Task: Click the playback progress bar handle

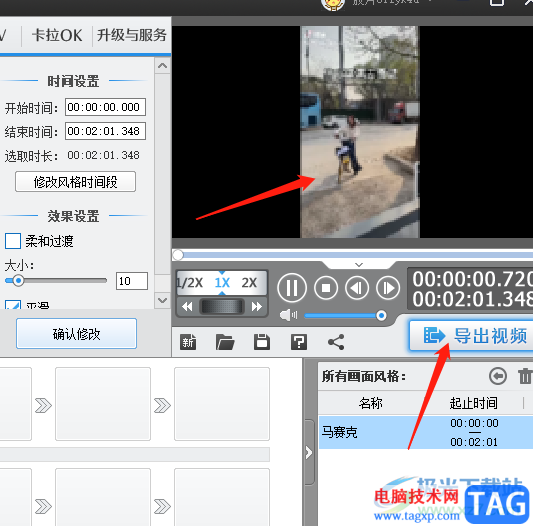Action: click(177, 255)
